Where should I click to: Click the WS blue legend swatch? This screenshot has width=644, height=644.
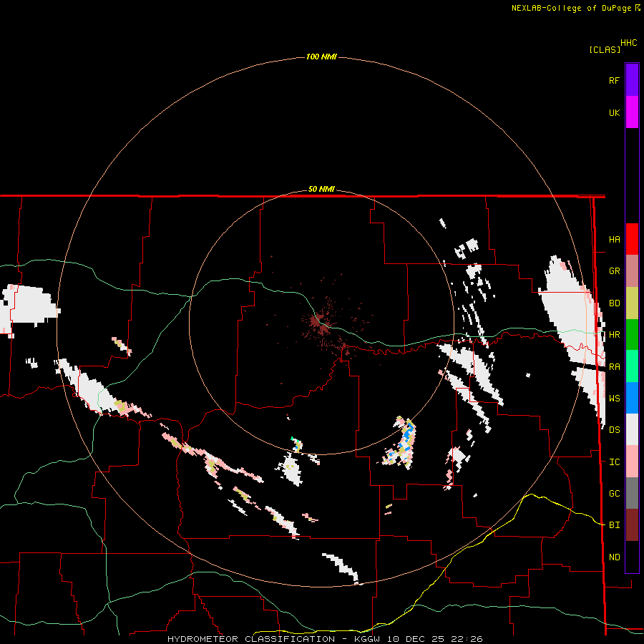click(x=632, y=398)
